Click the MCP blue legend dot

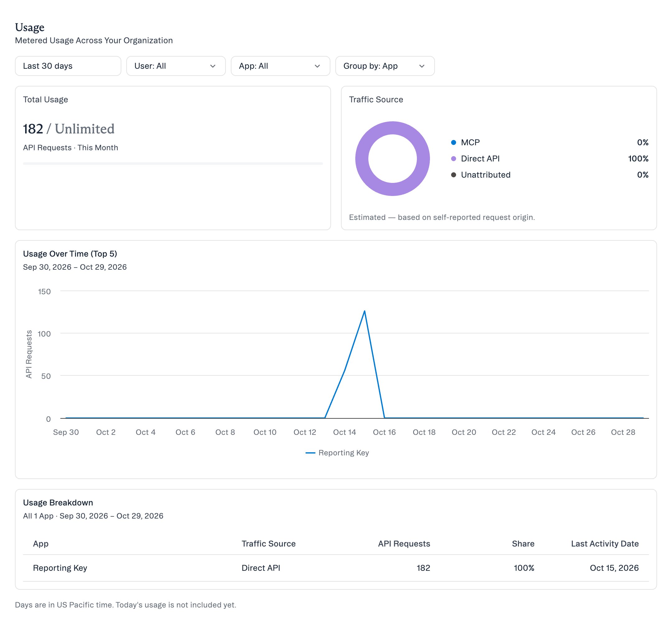pyautogui.click(x=454, y=142)
